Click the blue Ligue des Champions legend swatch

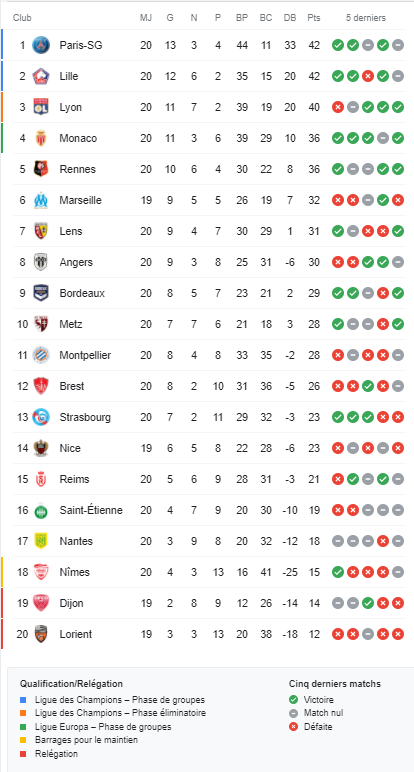click(x=24, y=700)
